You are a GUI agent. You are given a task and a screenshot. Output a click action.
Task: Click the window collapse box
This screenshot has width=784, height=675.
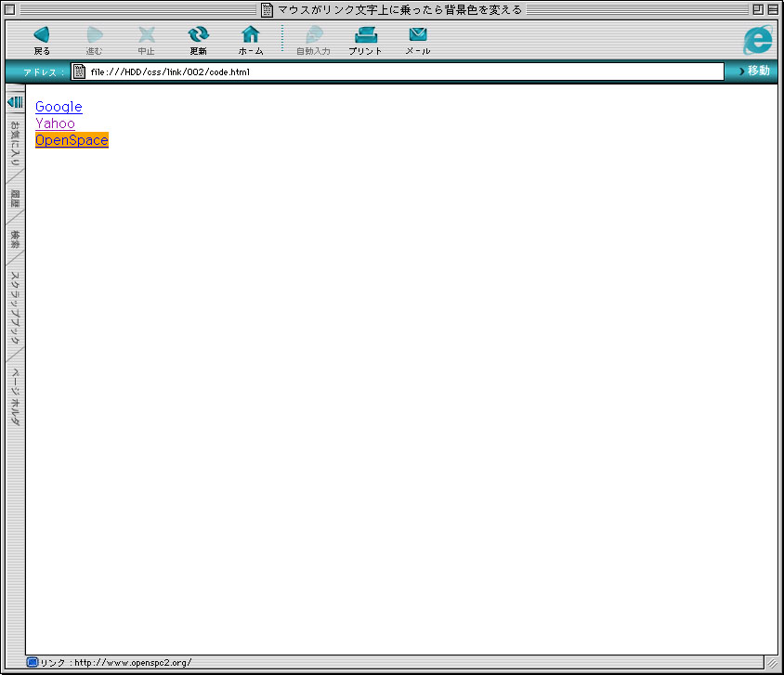[x=773, y=9]
